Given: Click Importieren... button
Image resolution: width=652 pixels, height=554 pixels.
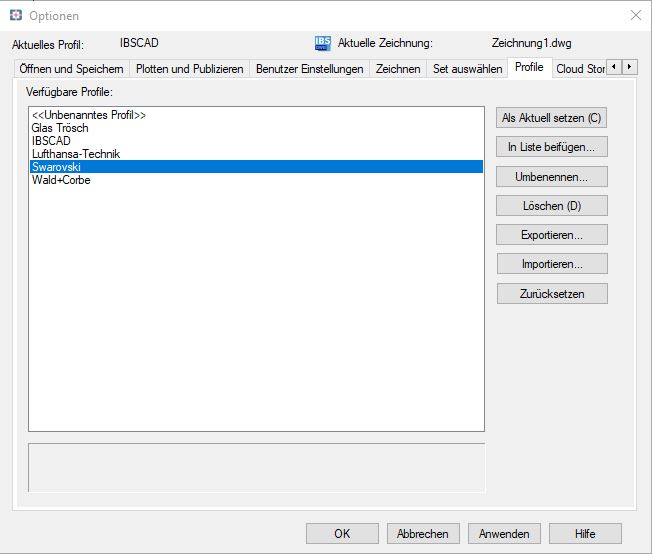Looking at the screenshot, I should point(552,264).
